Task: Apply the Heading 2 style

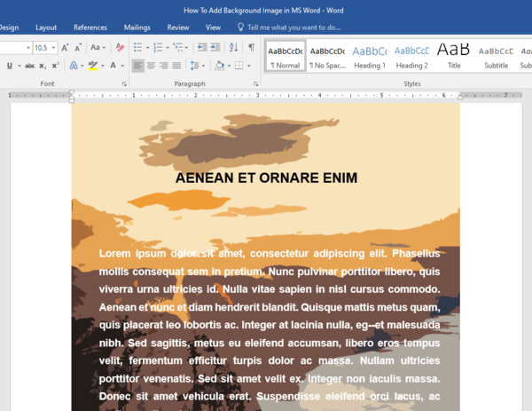Action: [412, 57]
